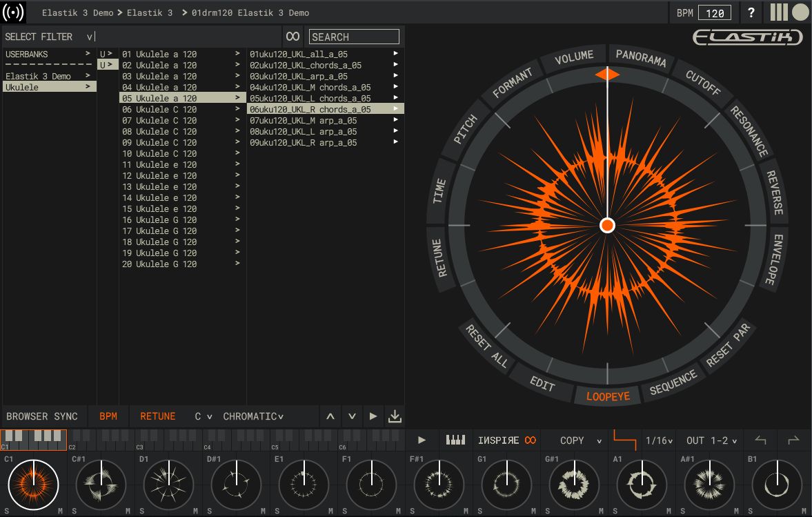Screen dimensions: 812x517
Task: Toggle RETUNE browser sync
Action: (157, 416)
